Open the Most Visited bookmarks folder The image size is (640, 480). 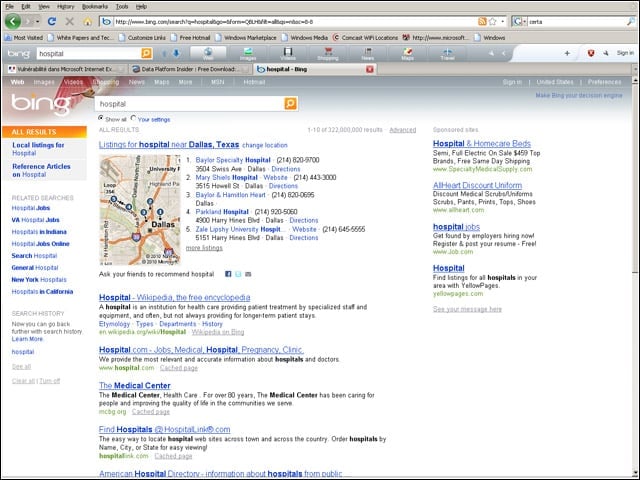tap(24, 38)
